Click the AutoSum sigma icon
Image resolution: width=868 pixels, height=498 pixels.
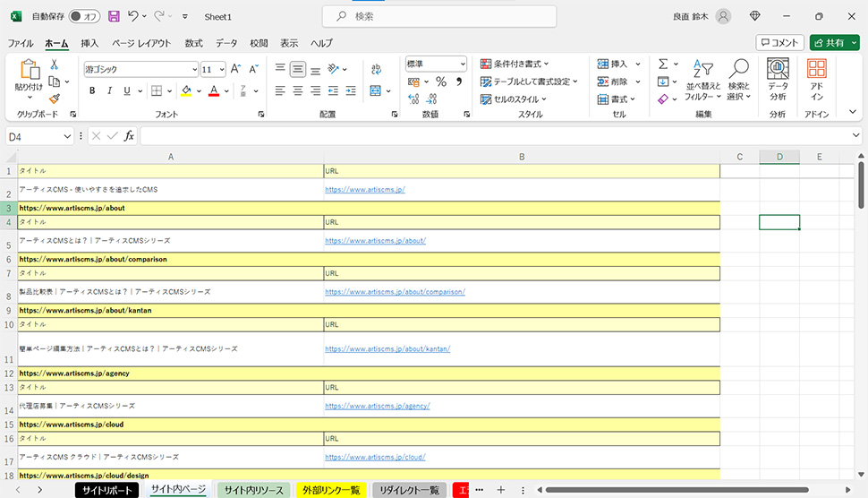663,64
